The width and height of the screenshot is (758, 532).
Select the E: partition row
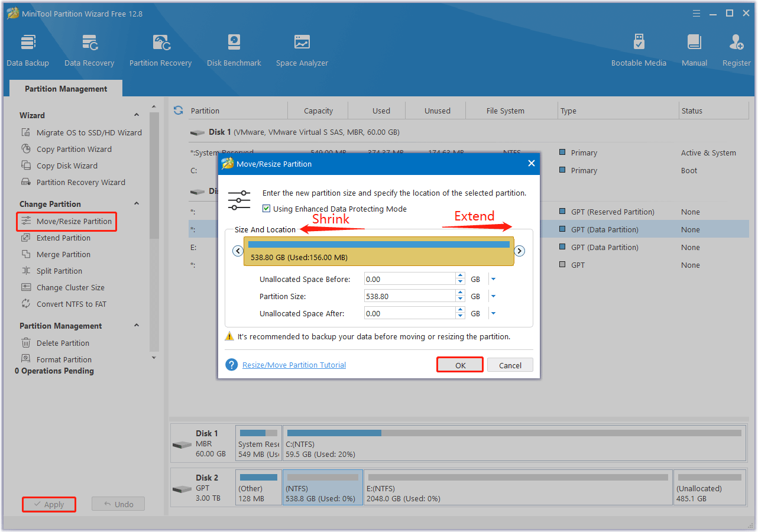[x=469, y=247]
